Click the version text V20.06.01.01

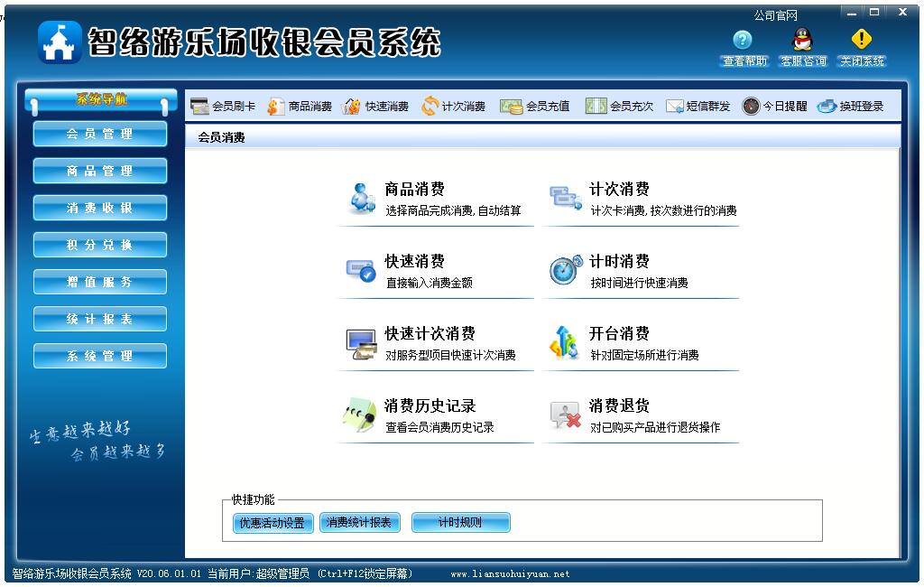tap(169, 573)
